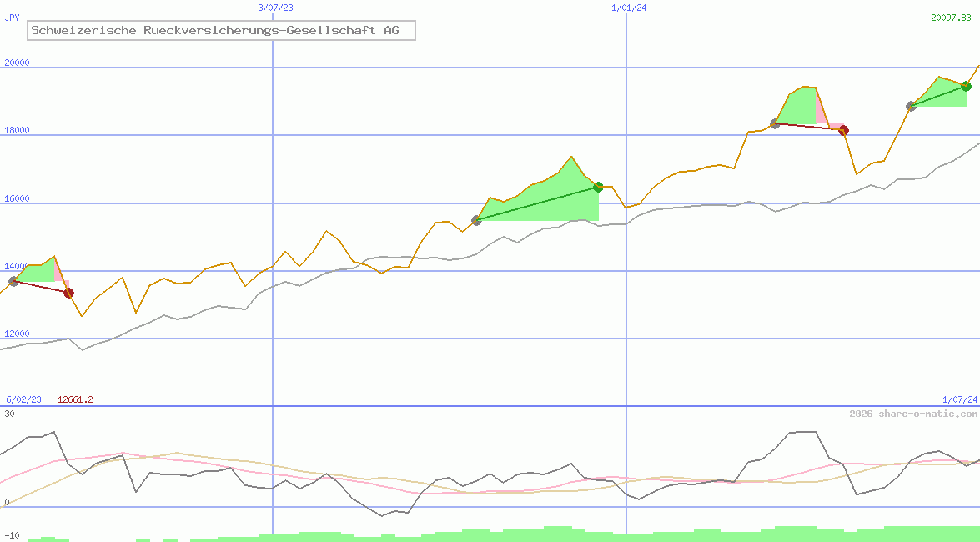Click the rightmost green exit marker

[966, 86]
